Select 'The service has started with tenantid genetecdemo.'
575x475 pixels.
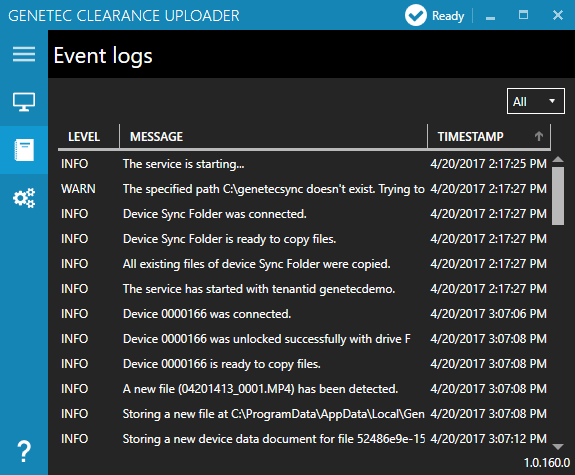click(x=259, y=289)
